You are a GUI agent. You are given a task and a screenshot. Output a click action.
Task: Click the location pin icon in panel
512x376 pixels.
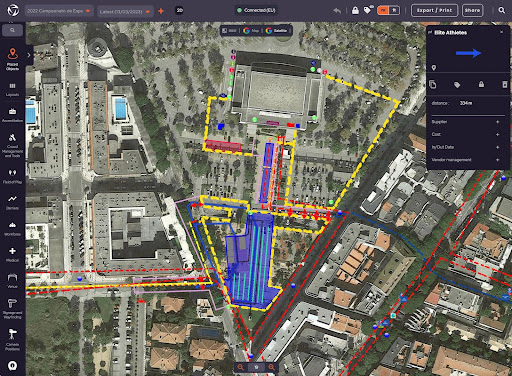(x=434, y=68)
